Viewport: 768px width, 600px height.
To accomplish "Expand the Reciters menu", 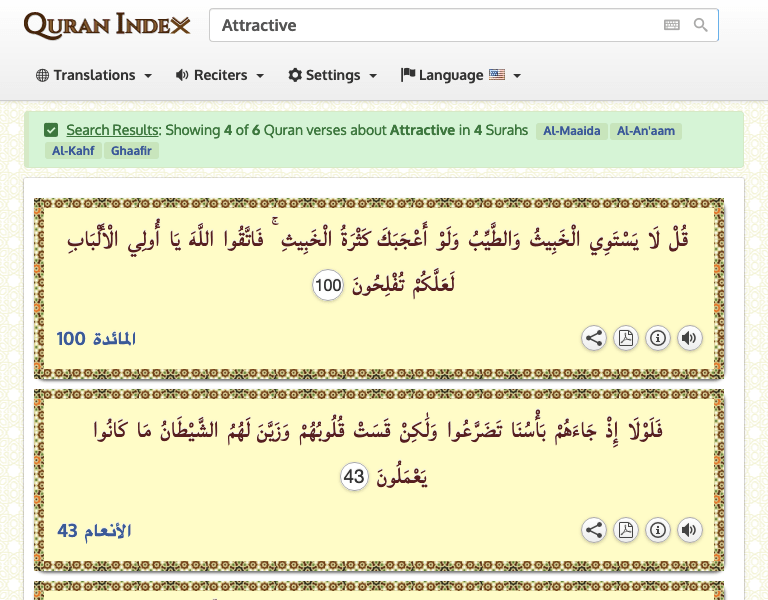I will click(220, 75).
